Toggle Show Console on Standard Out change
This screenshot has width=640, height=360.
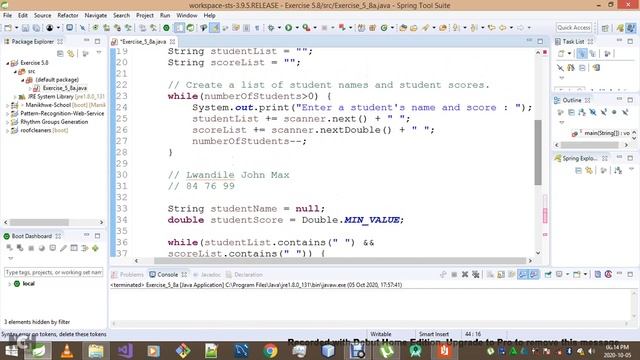pyautogui.click(x=523, y=275)
